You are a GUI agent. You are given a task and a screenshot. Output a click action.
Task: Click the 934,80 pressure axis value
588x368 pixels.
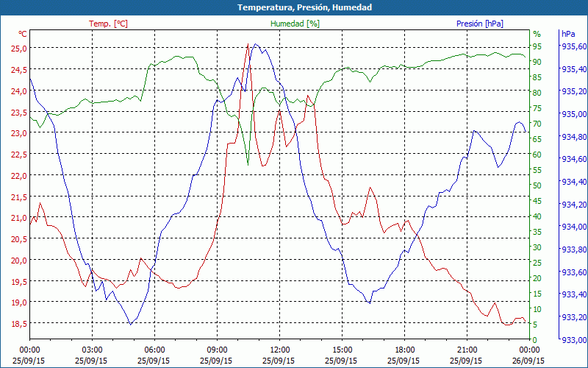[x=574, y=137]
